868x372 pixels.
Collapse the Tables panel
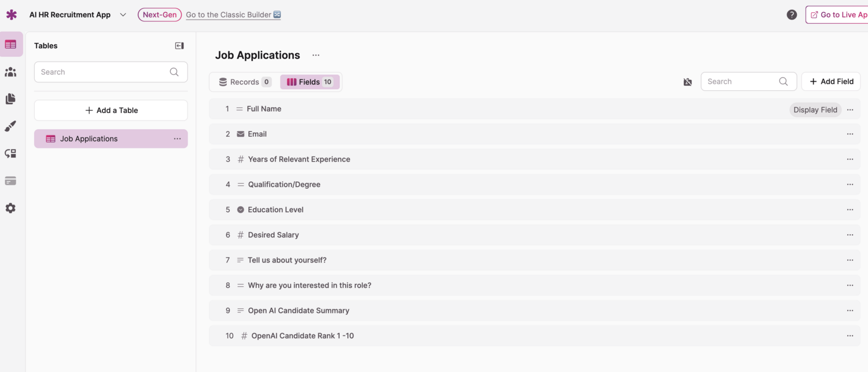click(x=179, y=46)
